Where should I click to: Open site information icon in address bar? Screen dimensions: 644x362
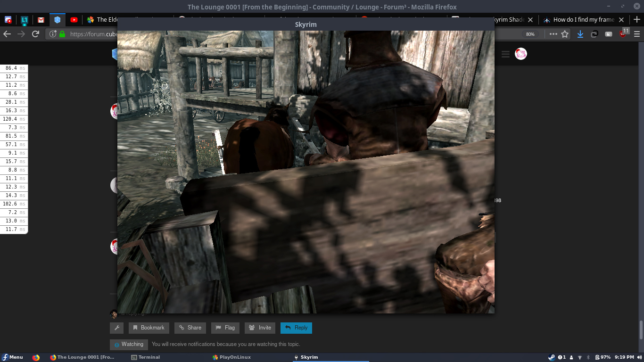point(53,34)
